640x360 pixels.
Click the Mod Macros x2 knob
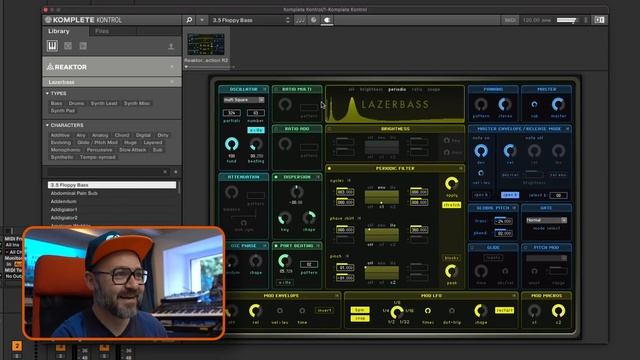pyautogui.click(x=558, y=311)
